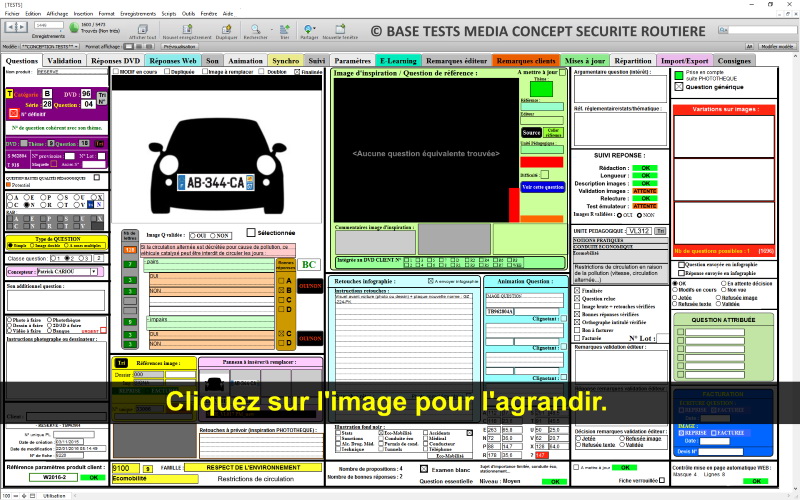This screenshot has height=500, width=800.
Task: Click the Tri button beside UNITE PEDAGOGIQUE
Action: (x=660, y=231)
